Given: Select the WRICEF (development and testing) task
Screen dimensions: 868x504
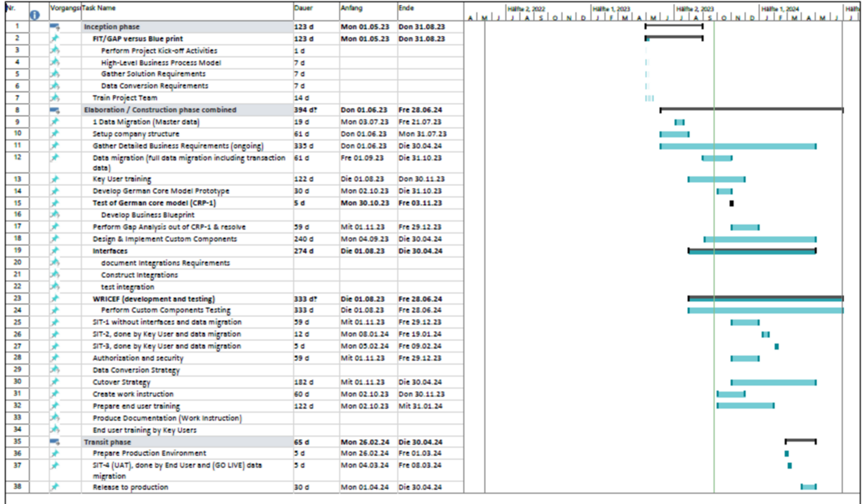Looking at the screenshot, I should (x=154, y=299).
